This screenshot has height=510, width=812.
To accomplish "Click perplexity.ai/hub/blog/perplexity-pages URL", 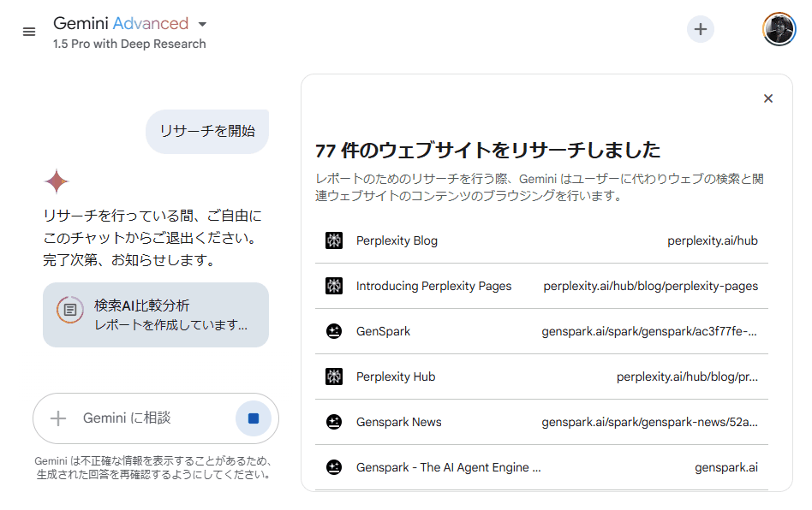I will (650, 286).
